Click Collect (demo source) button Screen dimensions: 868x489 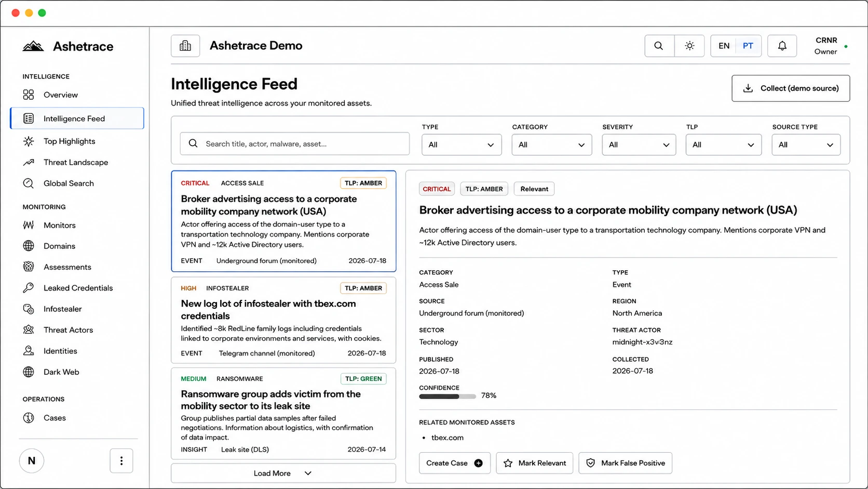click(791, 88)
